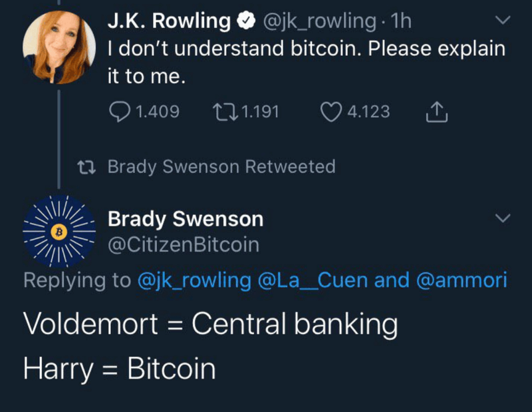Like the tweet with the heart icon
The image size is (532, 412).
tap(331, 112)
